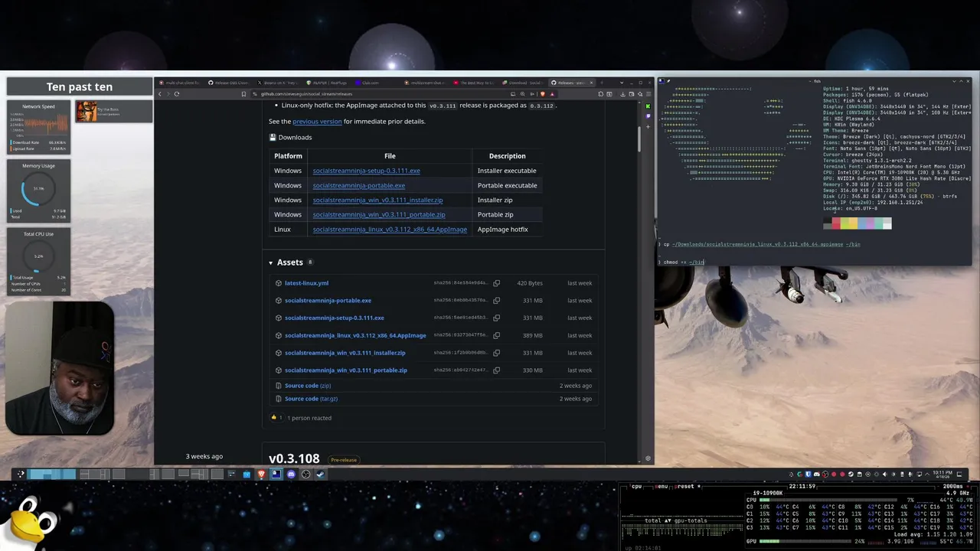The image size is (980, 551).
Task: Open the volume control in system tray
Action: pos(884,474)
